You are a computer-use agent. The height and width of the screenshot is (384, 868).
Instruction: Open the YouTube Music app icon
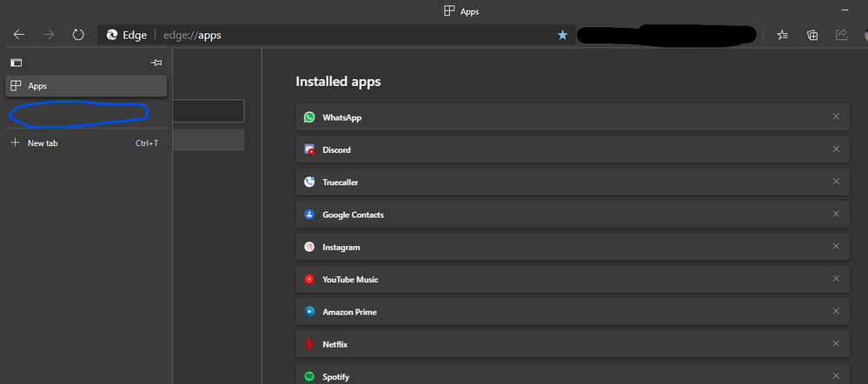[309, 280]
